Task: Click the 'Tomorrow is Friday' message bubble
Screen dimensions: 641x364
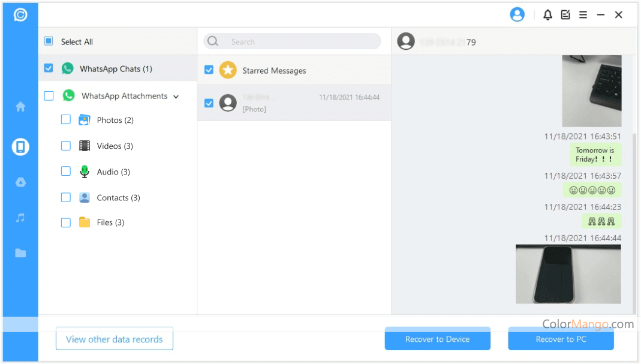Action: click(595, 155)
